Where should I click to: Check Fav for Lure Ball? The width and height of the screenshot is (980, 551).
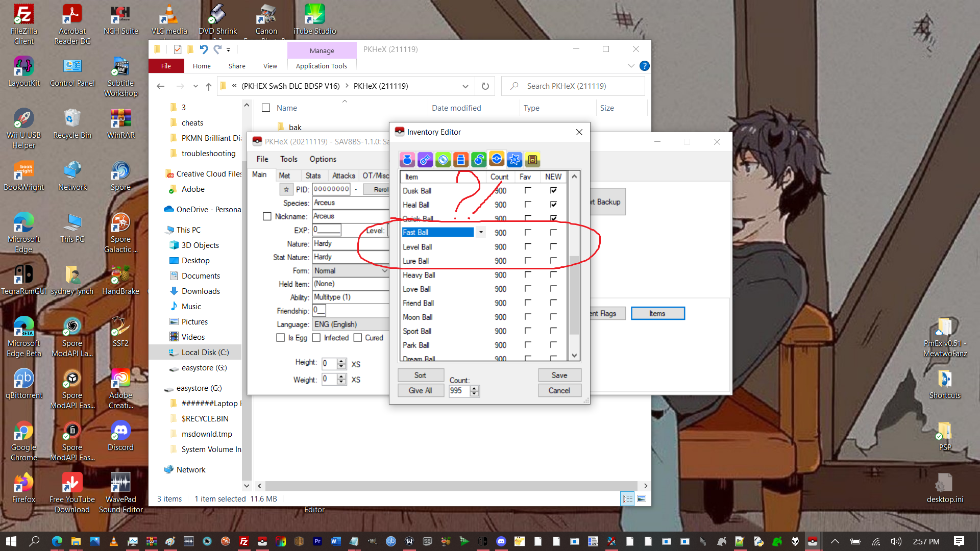[528, 261]
